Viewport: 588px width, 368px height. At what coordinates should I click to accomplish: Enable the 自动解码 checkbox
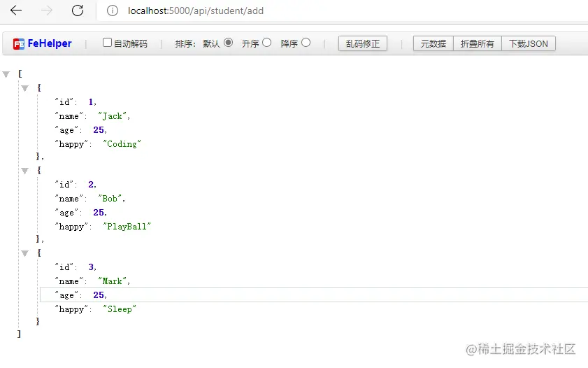pos(107,43)
